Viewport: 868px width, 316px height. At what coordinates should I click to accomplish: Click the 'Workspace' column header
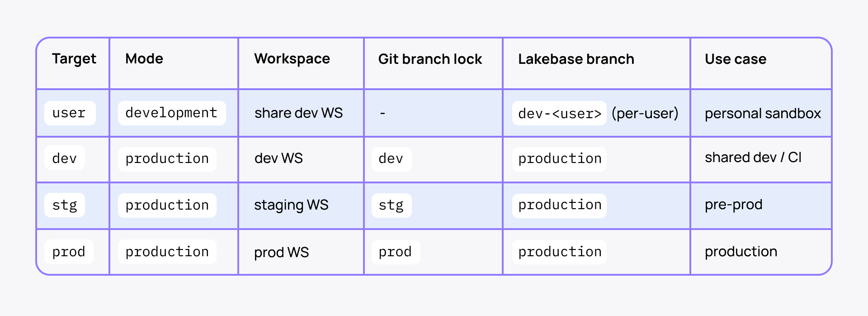[292, 59]
